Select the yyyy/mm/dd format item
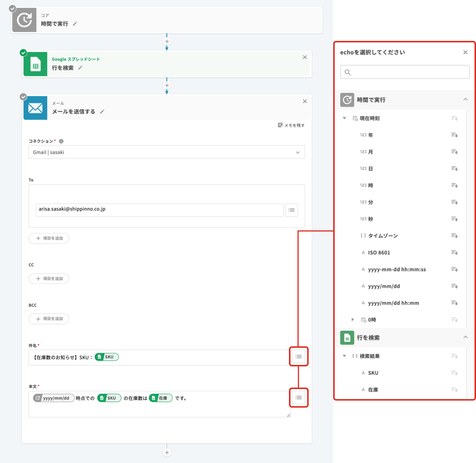The width and height of the screenshot is (476, 463). tap(384, 286)
